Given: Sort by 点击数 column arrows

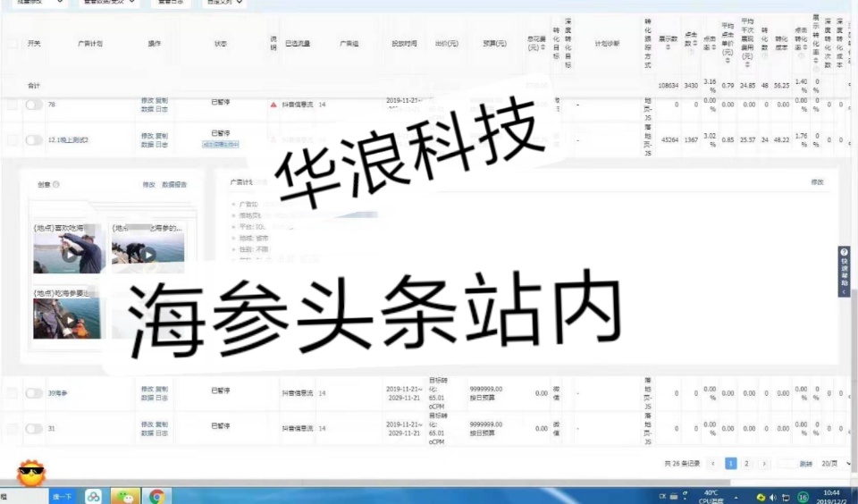Looking at the screenshot, I should [695, 43].
